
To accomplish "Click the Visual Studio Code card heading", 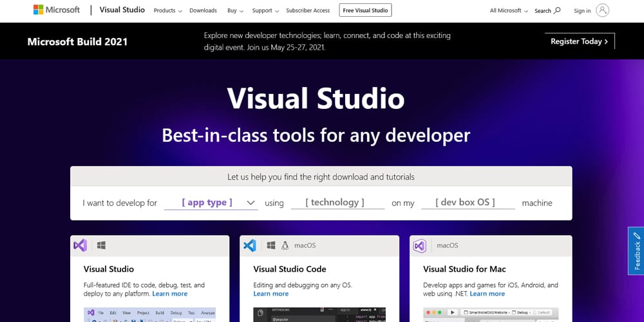I will click(290, 269).
